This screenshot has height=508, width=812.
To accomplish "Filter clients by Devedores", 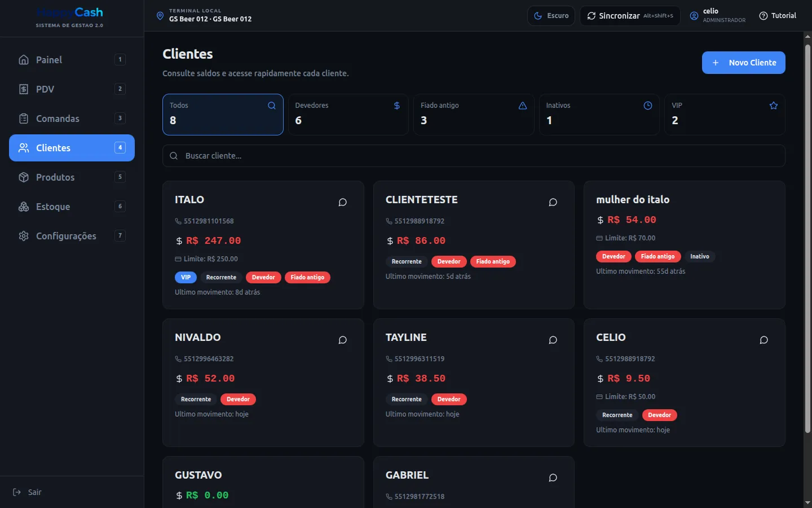I will [348, 115].
